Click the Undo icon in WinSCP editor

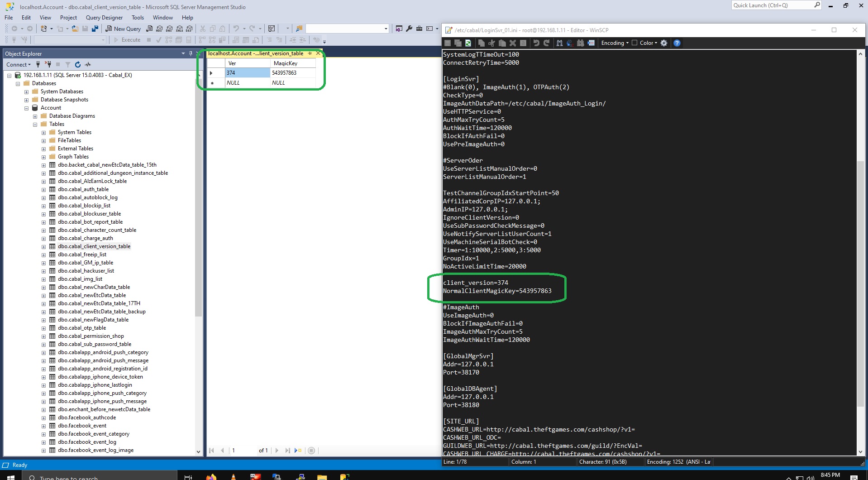point(536,43)
